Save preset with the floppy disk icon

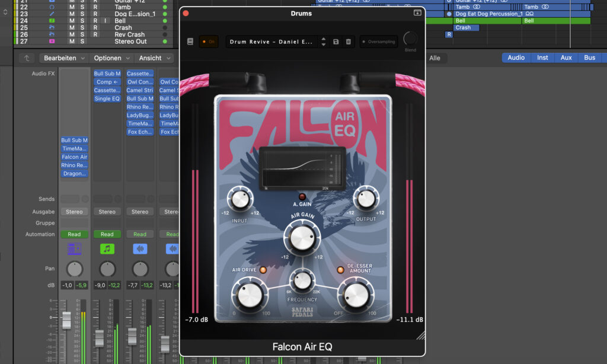pos(336,41)
